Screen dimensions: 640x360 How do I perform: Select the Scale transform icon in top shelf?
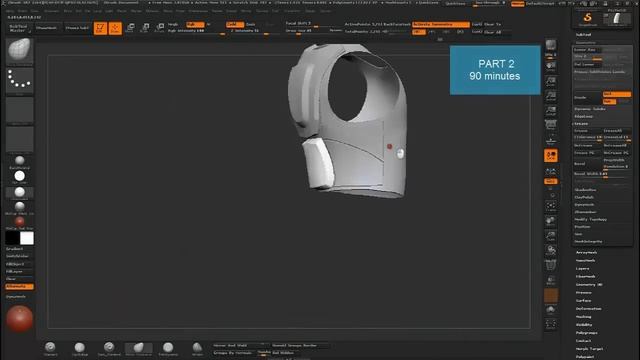(145, 28)
